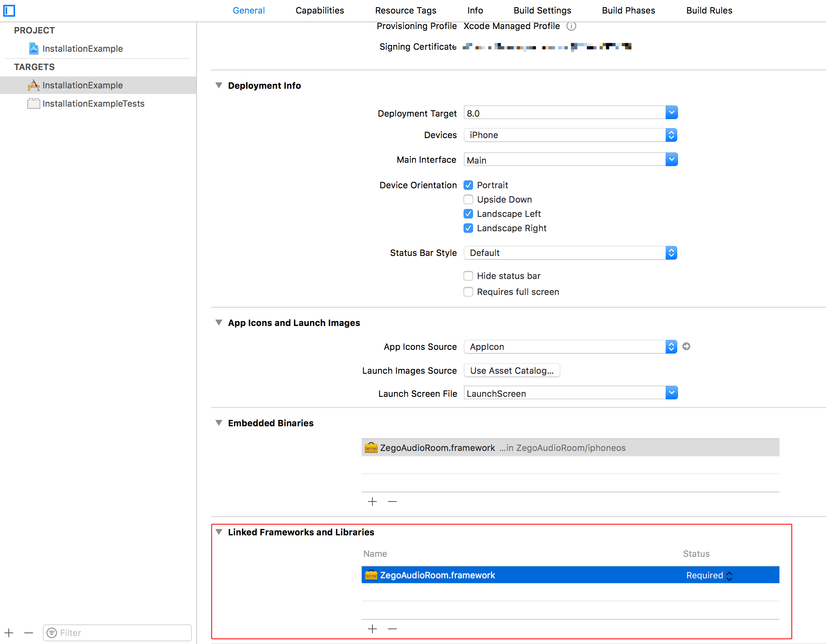This screenshot has height=644, width=826.
Task: Collapse the Embedded Binaries section
Action: click(x=219, y=423)
